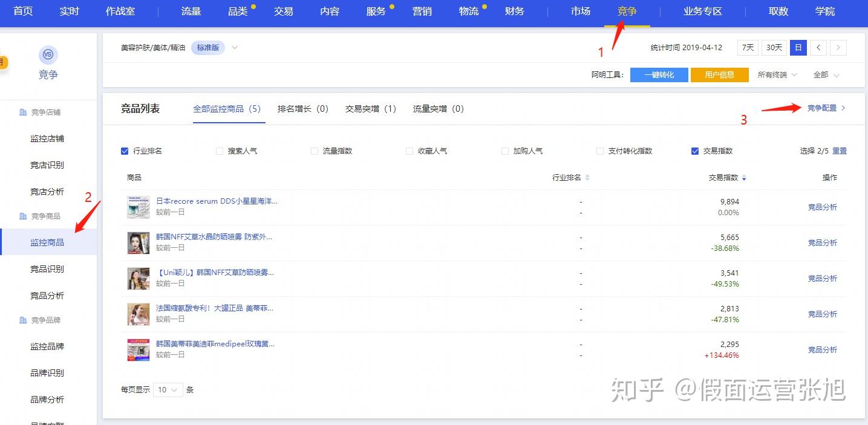Open 首页 in top navigation

pyautogui.click(x=23, y=11)
